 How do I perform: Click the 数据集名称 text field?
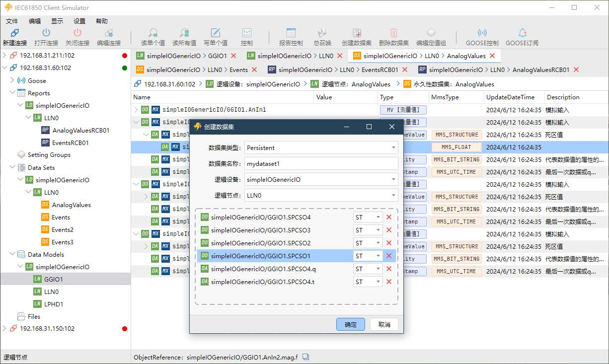(321, 163)
